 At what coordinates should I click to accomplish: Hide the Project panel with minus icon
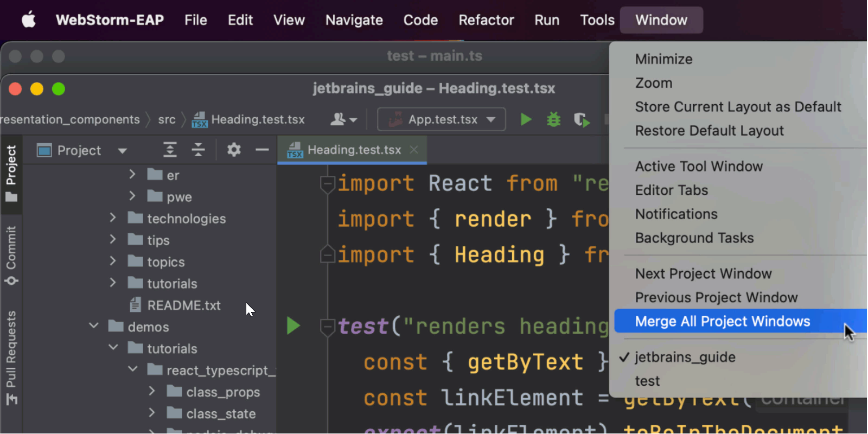pyautogui.click(x=262, y=150)
